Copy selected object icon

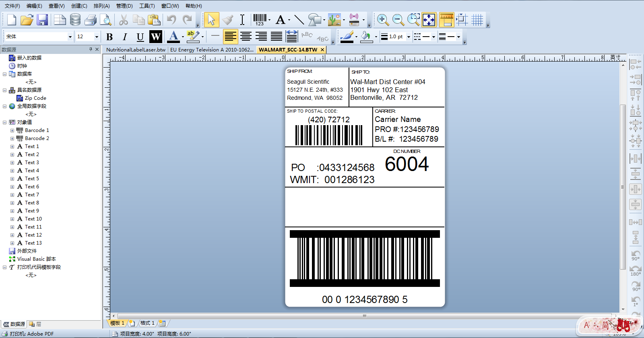[139, 20]
